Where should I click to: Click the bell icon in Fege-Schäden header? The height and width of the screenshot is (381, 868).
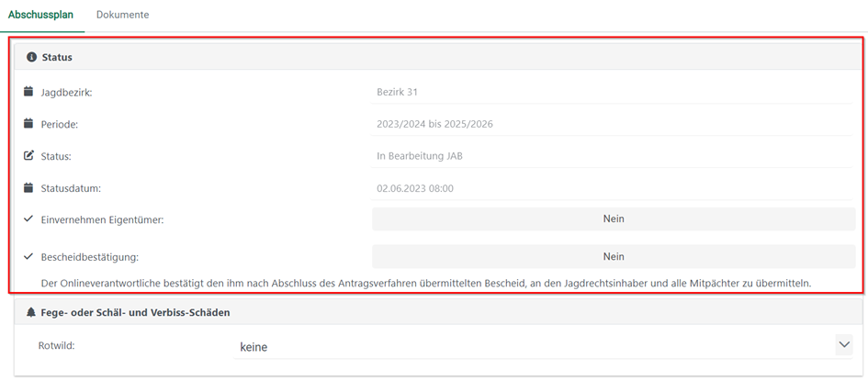(31, 312)
